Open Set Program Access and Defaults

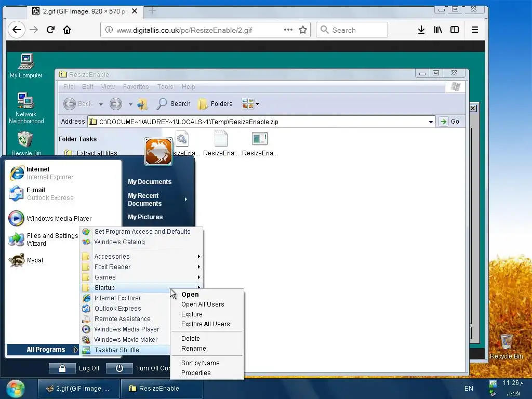(141, 232)
